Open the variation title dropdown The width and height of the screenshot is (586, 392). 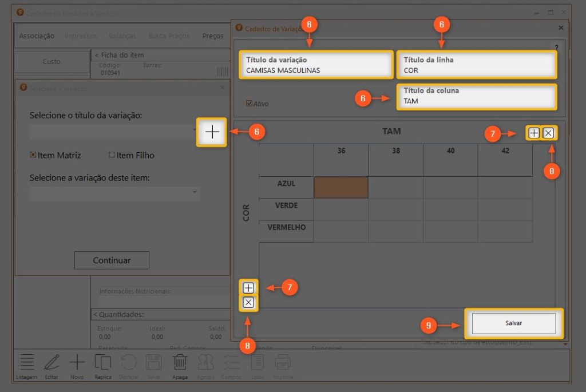tap(114, 132)
